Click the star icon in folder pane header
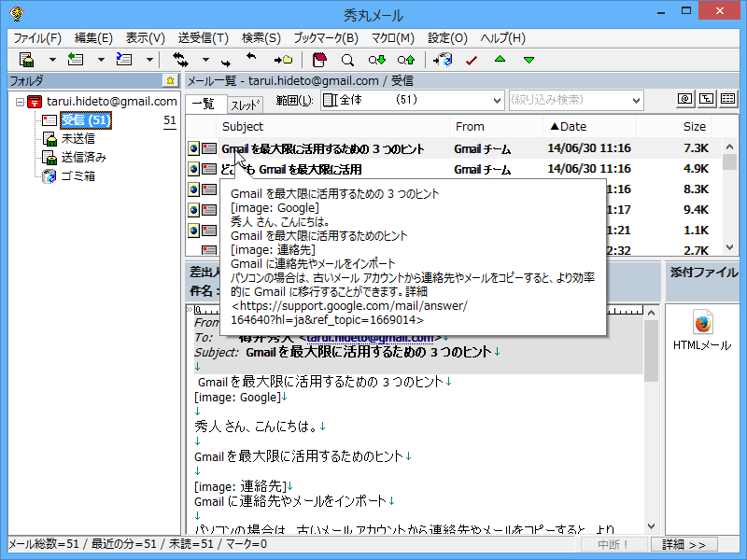 tap(170, 80)
